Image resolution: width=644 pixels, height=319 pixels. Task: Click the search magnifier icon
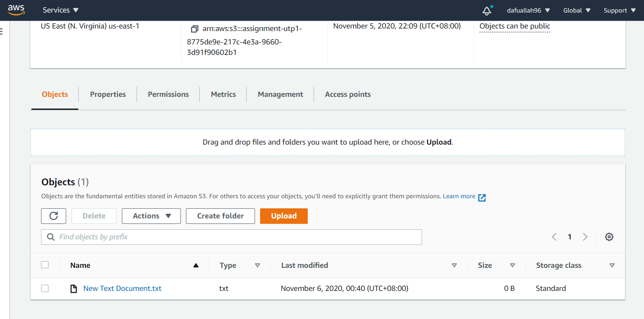click(x=51, y=237)
